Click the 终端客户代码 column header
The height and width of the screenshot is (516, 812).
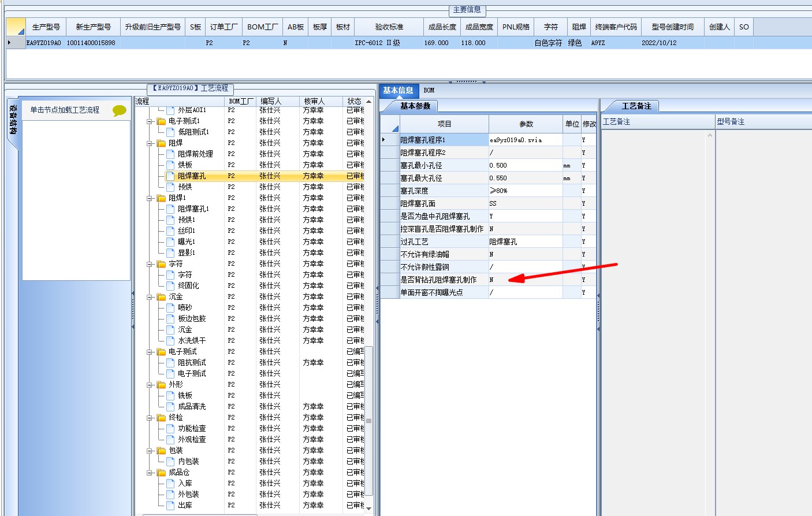[616, 27]
